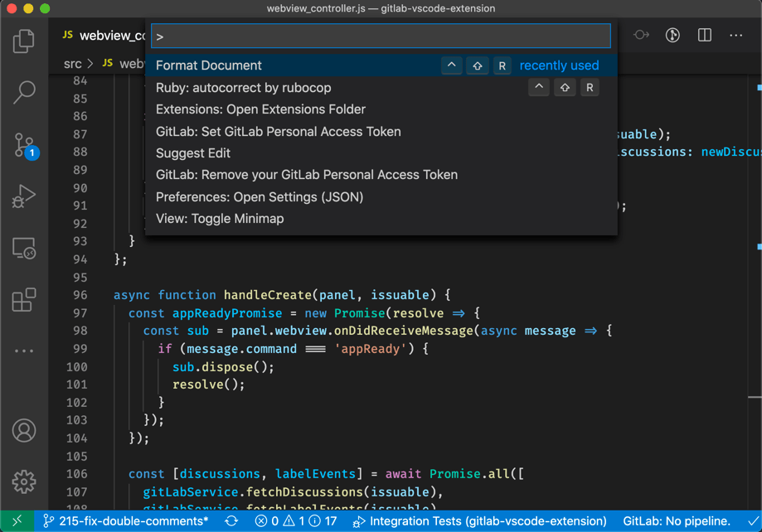Open the Remote Explorer view
This screenshot has width=762, height=532.
pyautogui.click(x=24, y=248)
